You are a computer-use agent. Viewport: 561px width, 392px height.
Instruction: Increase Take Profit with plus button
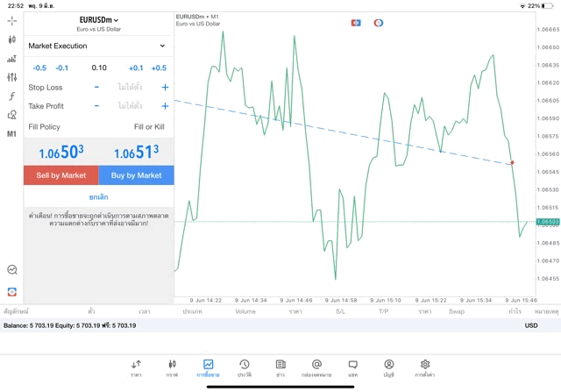pyautogui.click(x=165, y=106)
